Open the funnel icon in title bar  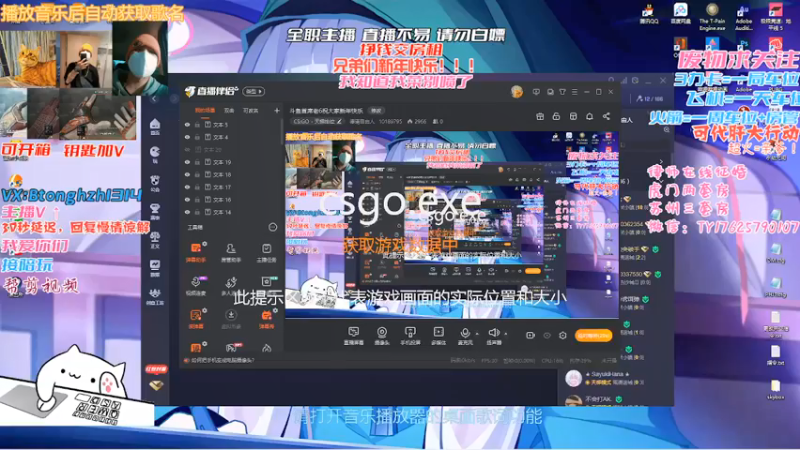click(562, 92)
